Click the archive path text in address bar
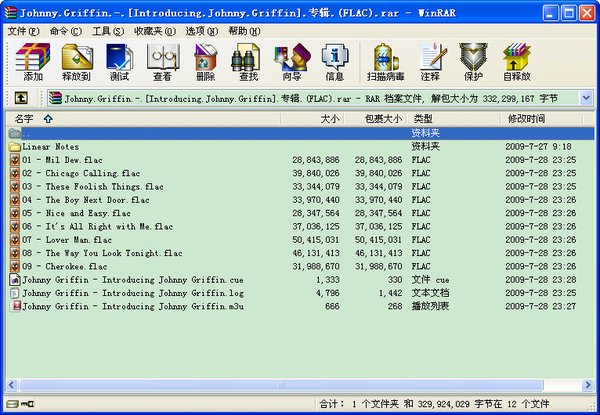Screen dimensions: 600x415 (x=311, y=99)
